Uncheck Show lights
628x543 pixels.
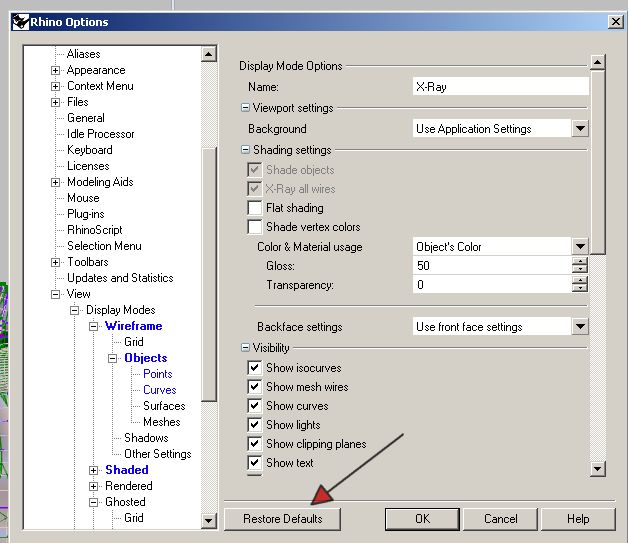[255, 425]
